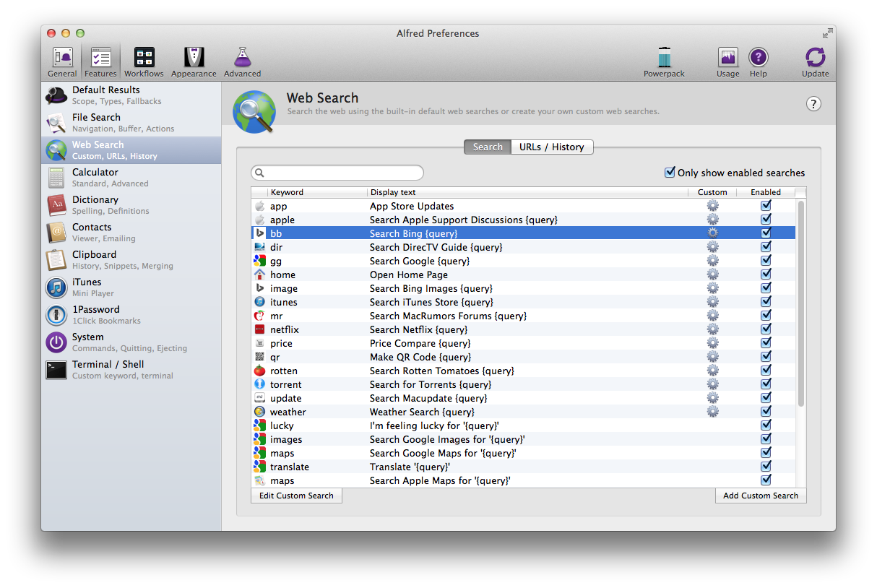Click the custom gear for the torrent row

[x=712, y=384]
